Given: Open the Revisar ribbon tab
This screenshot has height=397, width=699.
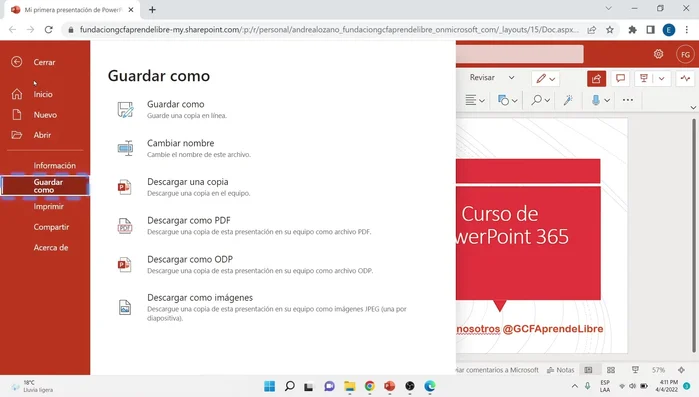Looking at the screenshot, I should coord(482,78).
